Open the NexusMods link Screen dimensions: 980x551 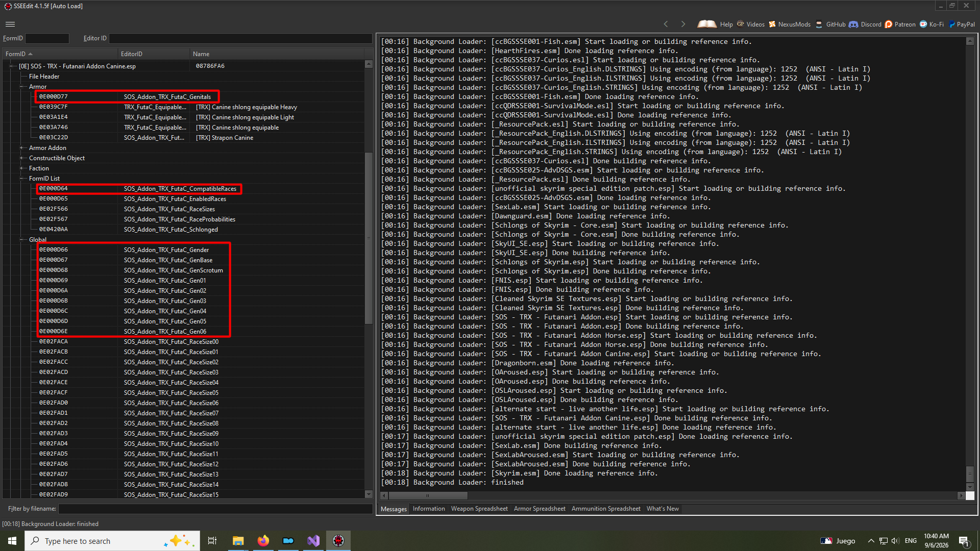(789, 24)
